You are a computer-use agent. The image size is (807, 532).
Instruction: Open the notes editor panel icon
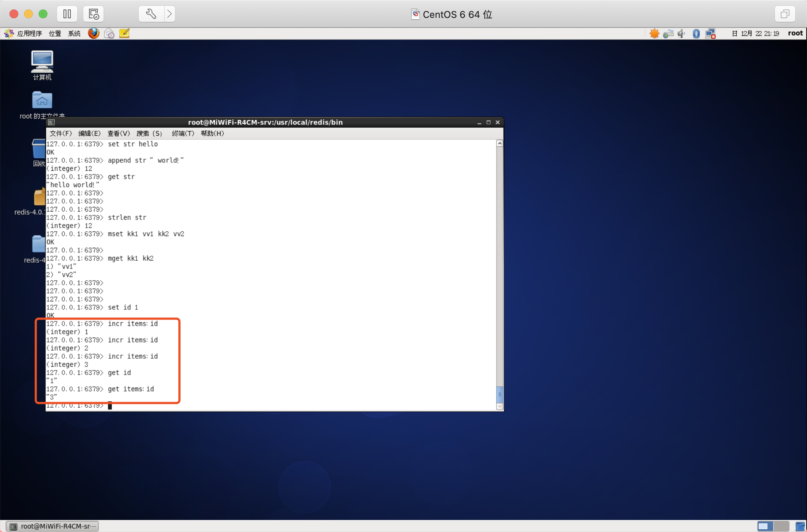pyautogui.click(x=124, y=33)
